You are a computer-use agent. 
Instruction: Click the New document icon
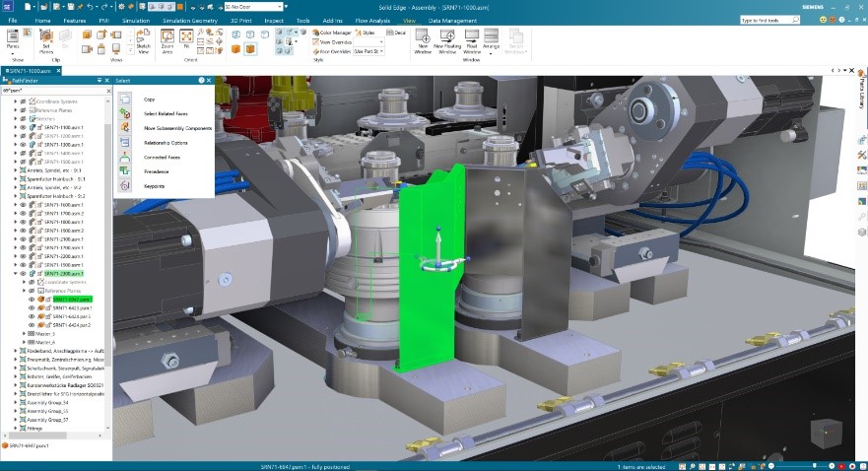coord(28,7)
